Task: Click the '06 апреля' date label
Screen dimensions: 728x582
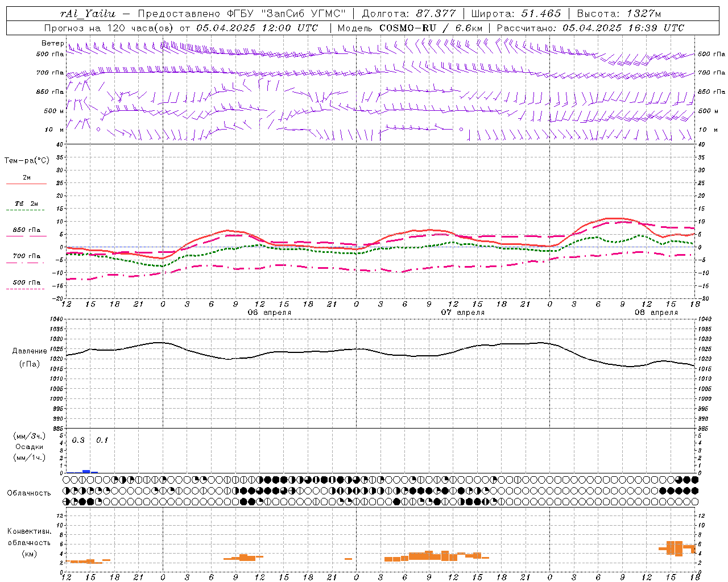Action: [x=270, y=313]
